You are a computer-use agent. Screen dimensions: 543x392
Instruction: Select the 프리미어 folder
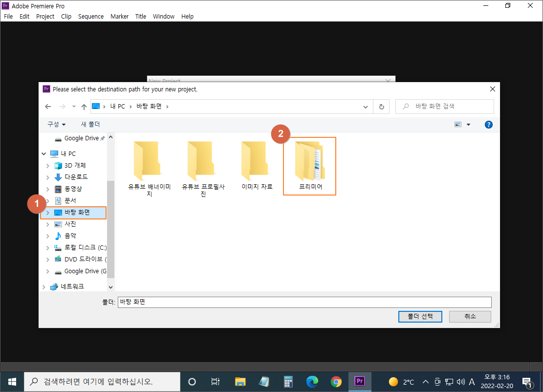310,166
